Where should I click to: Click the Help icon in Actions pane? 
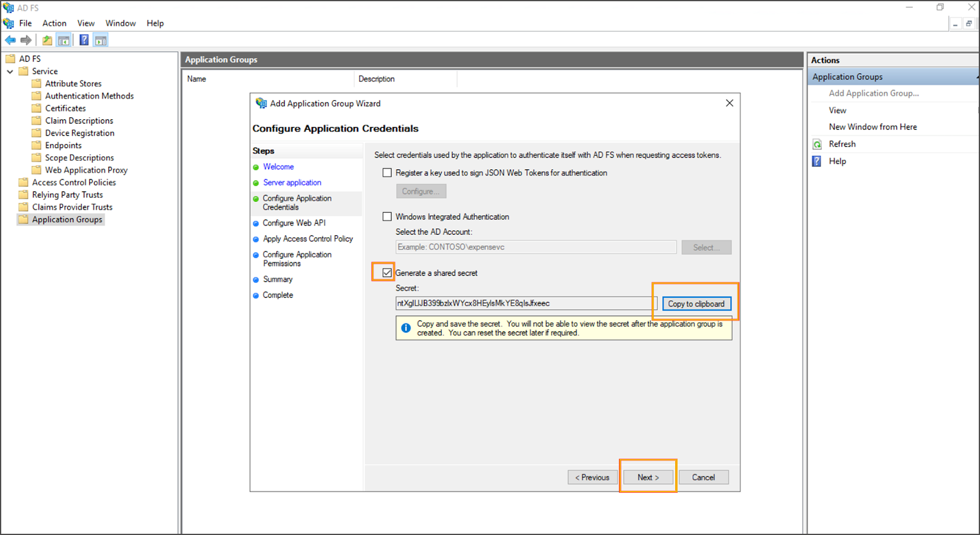pos(817,161)
